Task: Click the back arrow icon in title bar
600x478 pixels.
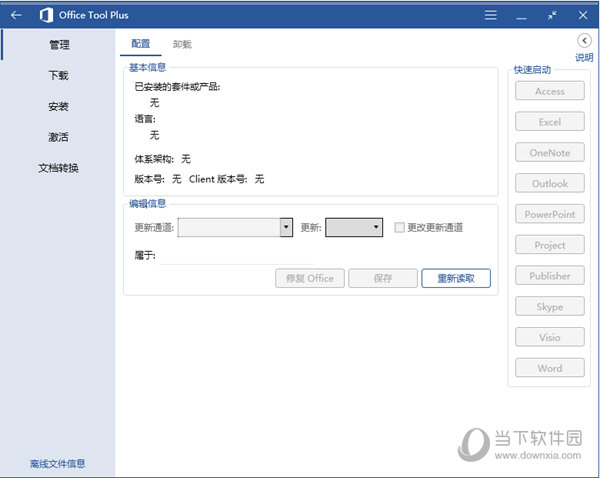Action: [x=16, y=15]
